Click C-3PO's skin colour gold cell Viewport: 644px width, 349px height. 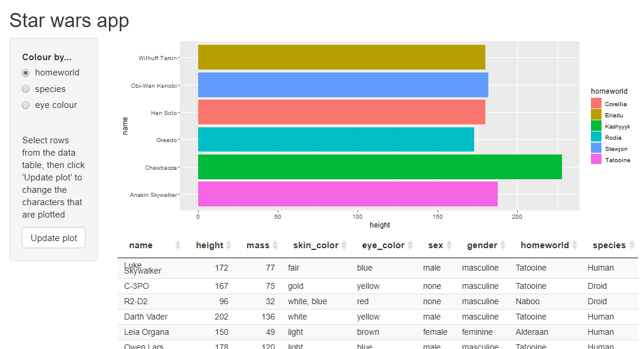[295, 286]
